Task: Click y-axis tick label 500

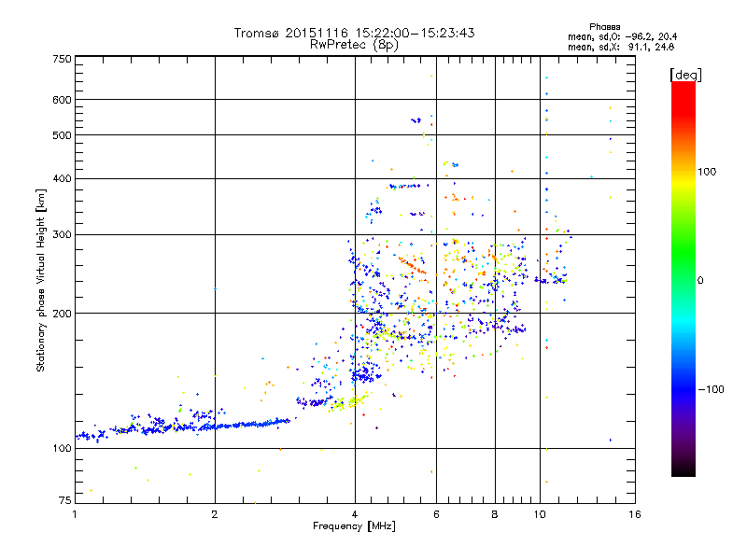Action: point(62,135)
